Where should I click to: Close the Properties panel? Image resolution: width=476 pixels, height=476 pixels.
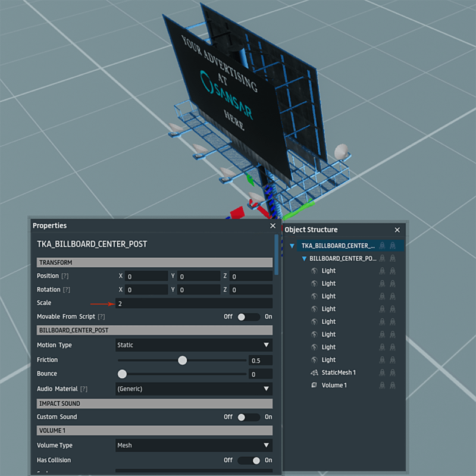(x=273, y=226)
